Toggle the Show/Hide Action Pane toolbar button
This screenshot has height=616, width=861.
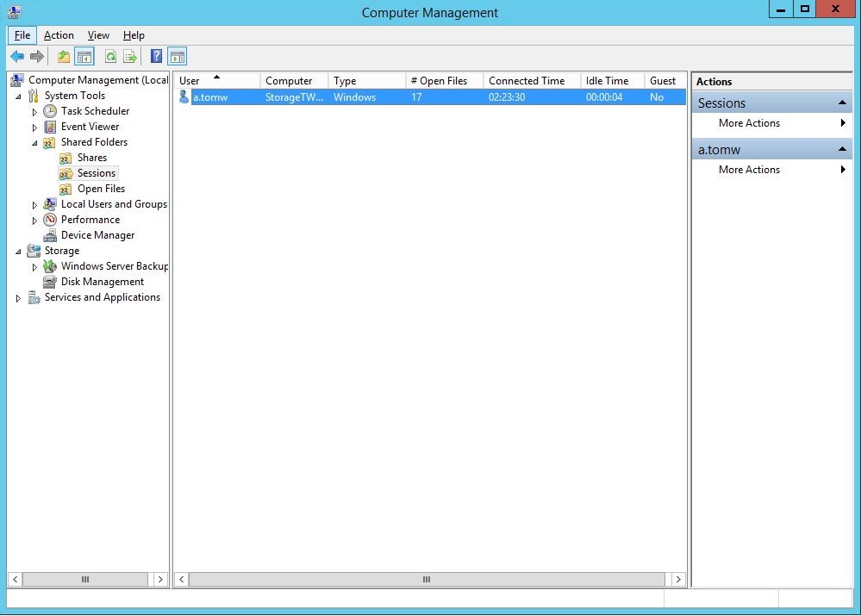click(178, 56)
